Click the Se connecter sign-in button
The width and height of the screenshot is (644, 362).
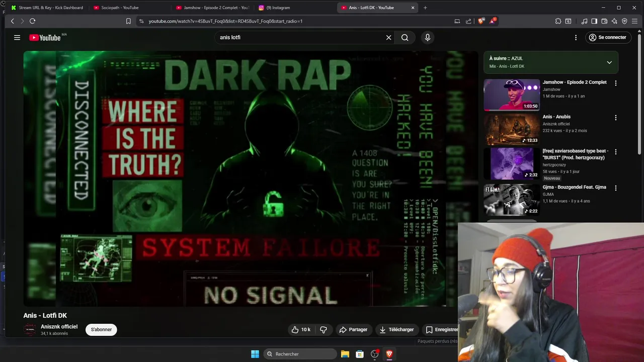[x=607, y=37]
